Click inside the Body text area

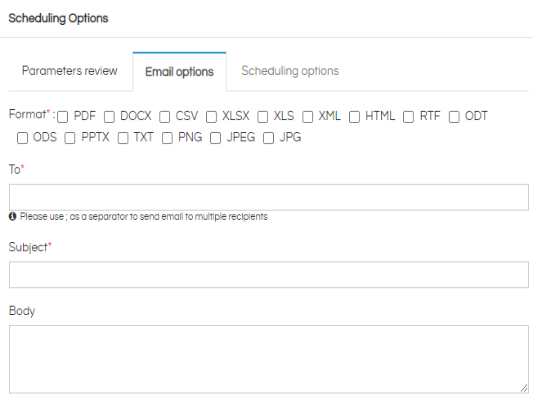269,360
